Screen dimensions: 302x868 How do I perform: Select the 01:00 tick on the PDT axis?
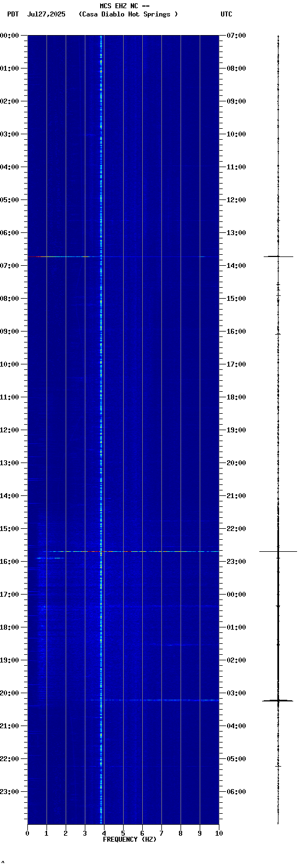pyautogui.click(x=10, y=68)
